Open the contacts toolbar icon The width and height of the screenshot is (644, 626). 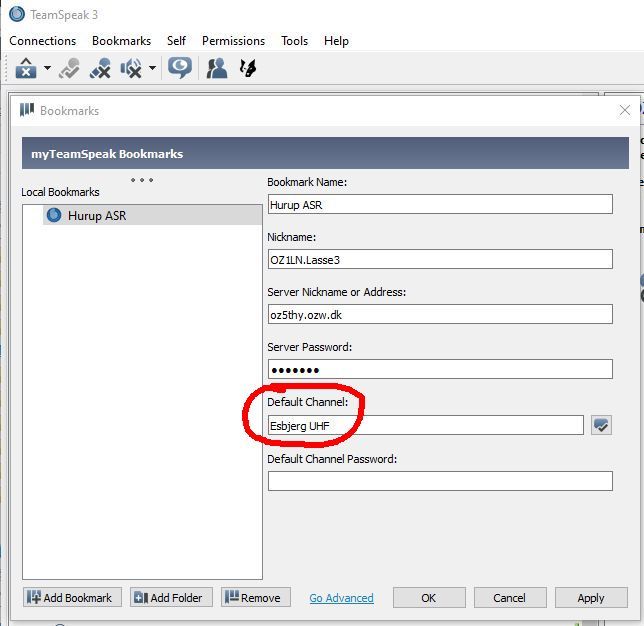pyautogui.click(x=217, y=68)
